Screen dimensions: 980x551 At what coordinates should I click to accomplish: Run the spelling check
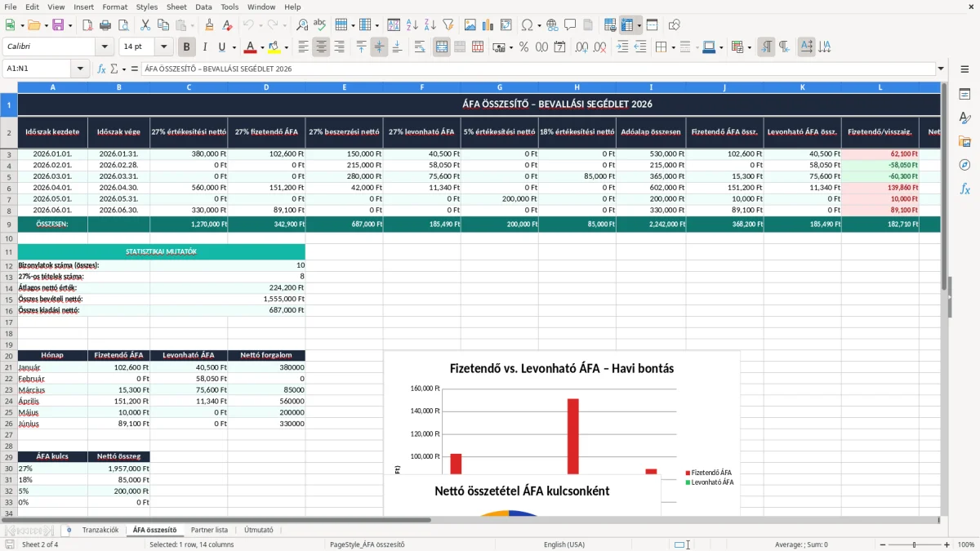pos(320,25)
